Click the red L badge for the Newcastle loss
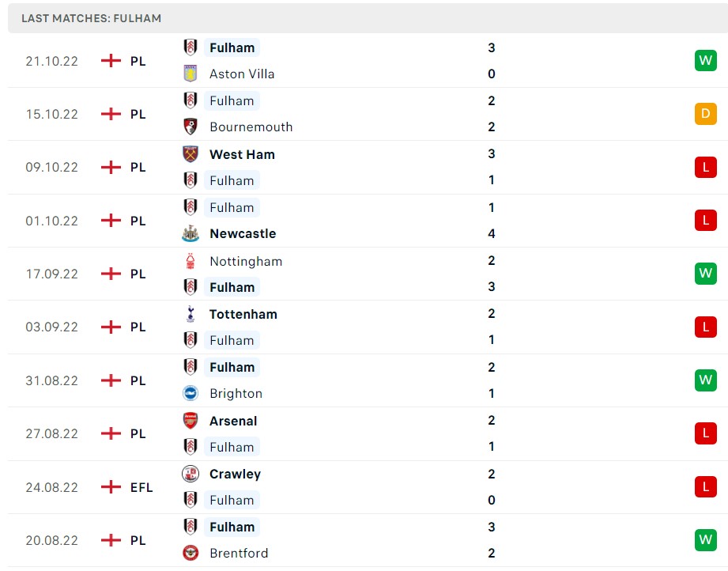Viewport: 728px width, 571px height. 705,220
